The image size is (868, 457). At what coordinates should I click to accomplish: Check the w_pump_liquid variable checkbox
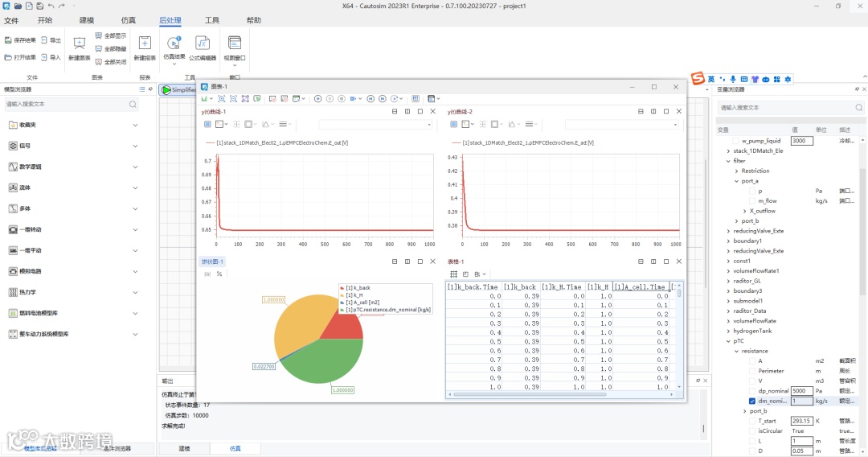[735, 141]
